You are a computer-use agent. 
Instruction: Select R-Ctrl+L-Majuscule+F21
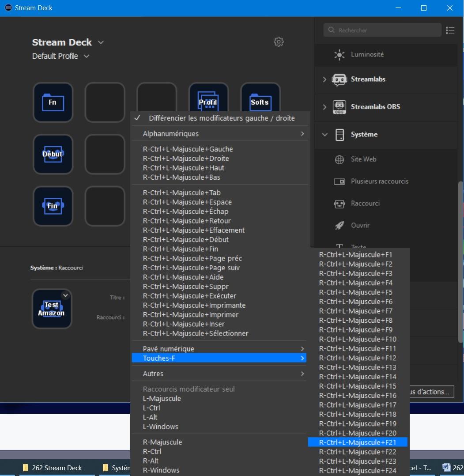pos(358,442)
